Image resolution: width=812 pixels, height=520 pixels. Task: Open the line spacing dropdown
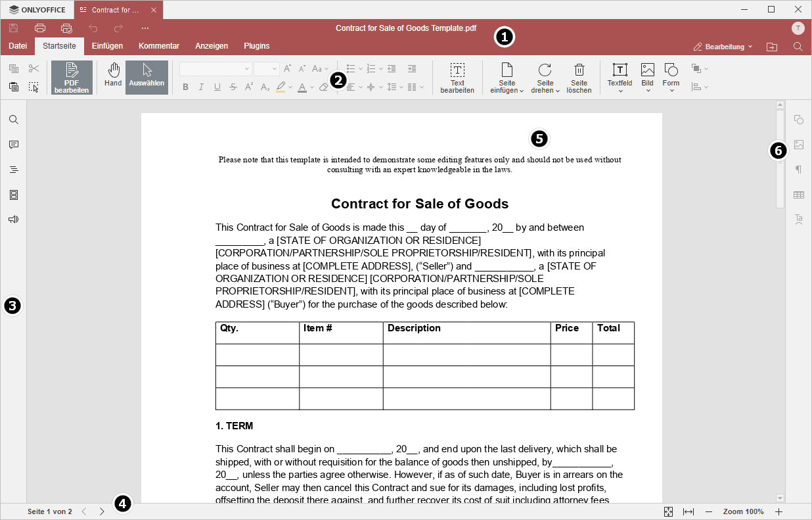tap(395, 87)
